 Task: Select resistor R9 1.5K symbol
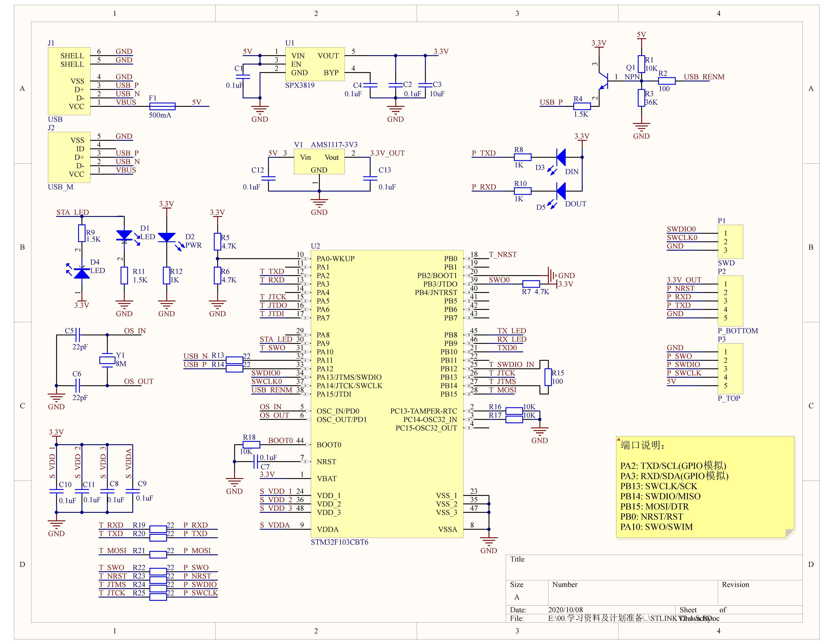click(x=82, y=233)
